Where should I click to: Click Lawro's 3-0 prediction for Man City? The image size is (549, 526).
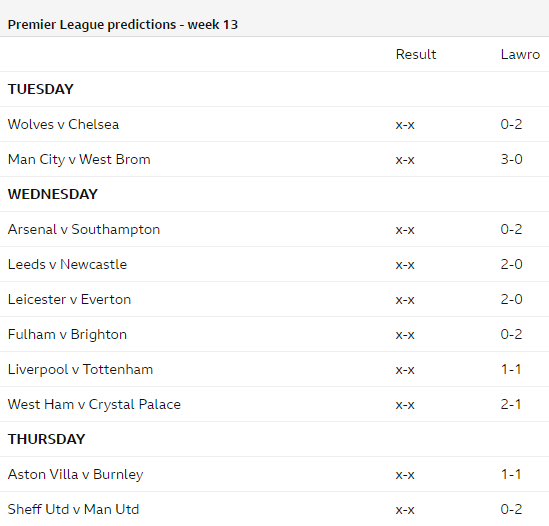tap(511, 159)
